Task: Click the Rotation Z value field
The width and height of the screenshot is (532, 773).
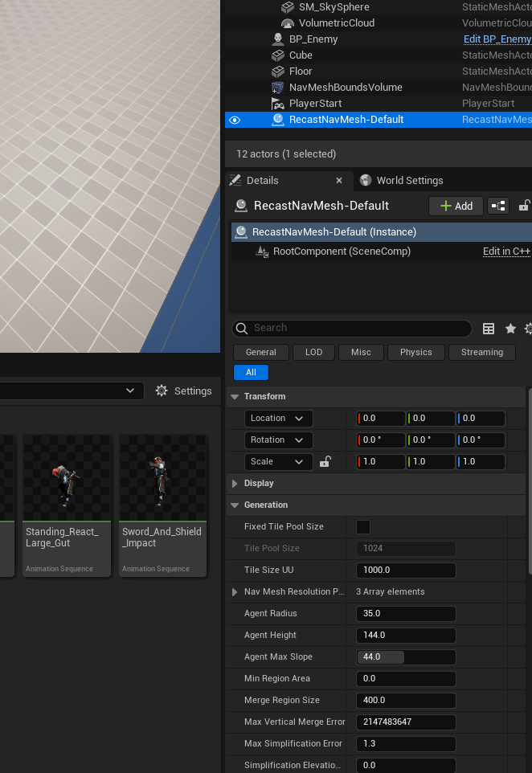Action: tap(481, 440)
